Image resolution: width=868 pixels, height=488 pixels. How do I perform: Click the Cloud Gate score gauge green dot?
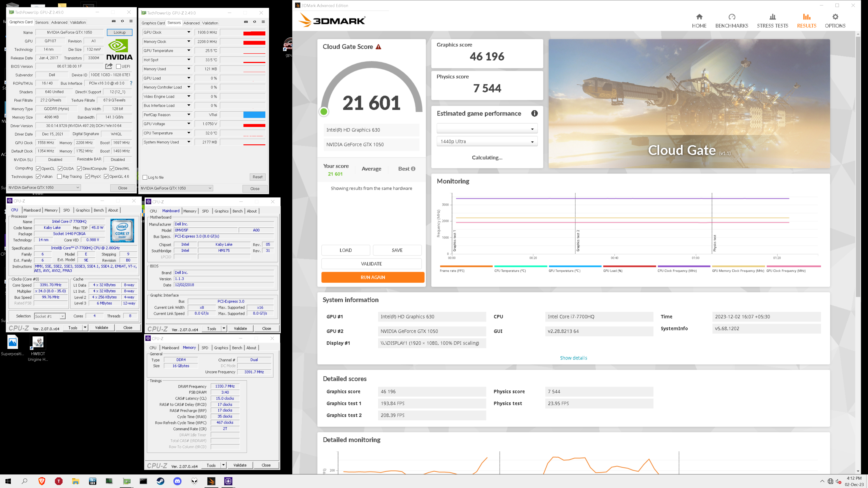[323, 111]
